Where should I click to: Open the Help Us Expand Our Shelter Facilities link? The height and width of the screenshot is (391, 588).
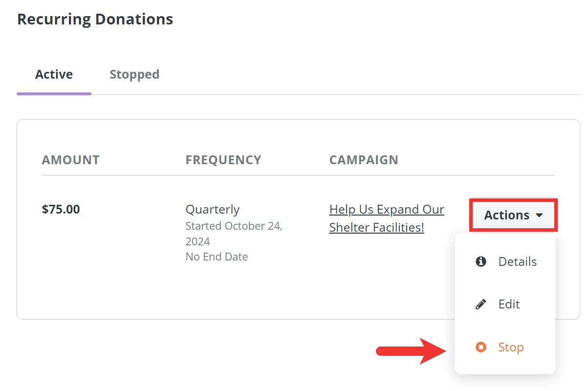(x=387, y=218)
